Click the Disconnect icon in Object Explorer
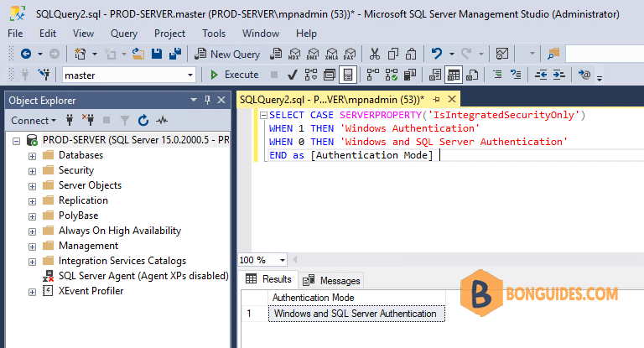This screenshot has width=644, height=348. click(88, 120)
